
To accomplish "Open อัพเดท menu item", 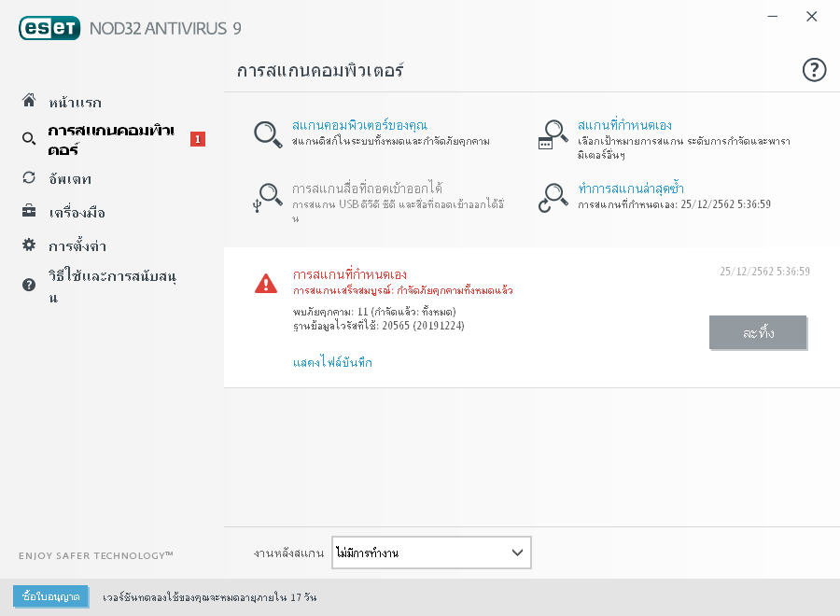I will (x=70, y=178).
